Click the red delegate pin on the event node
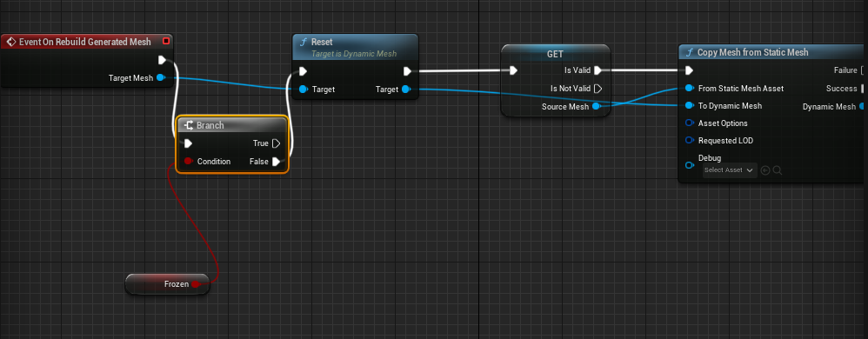 [166, 42]
